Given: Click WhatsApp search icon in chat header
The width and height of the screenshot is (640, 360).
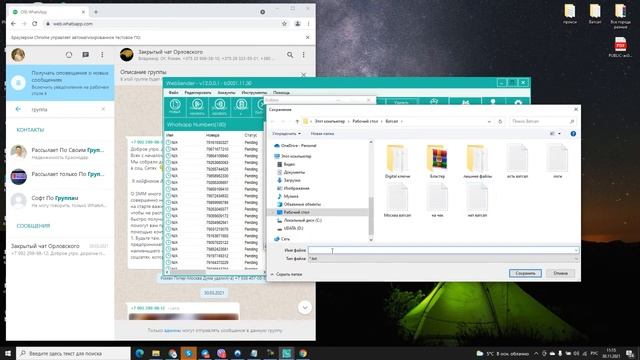Looking at the screenshot, I should [290, 55].
